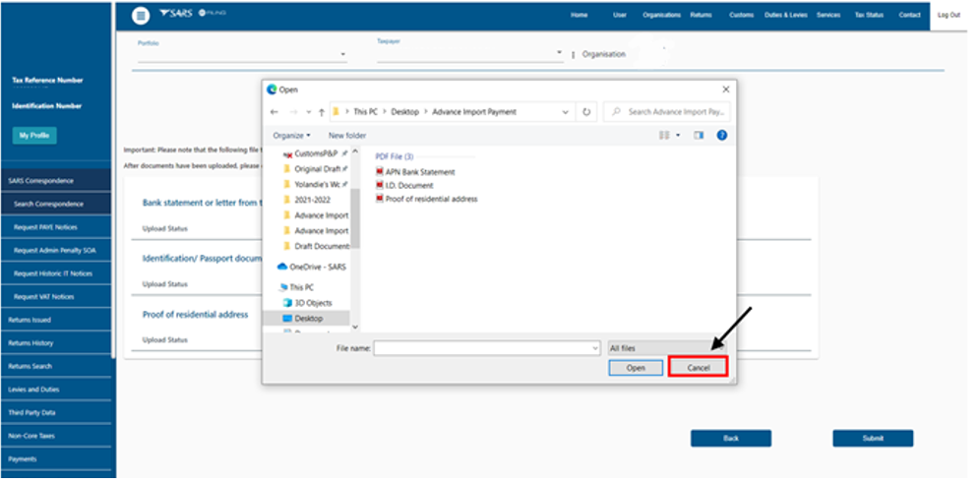Open the Tax Status menu

[869, 15]
